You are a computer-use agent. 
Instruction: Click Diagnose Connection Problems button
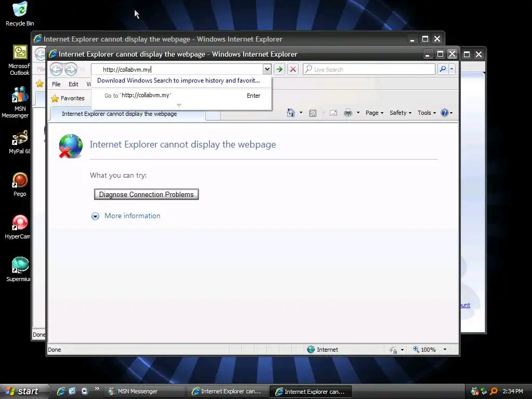(146, 194)
